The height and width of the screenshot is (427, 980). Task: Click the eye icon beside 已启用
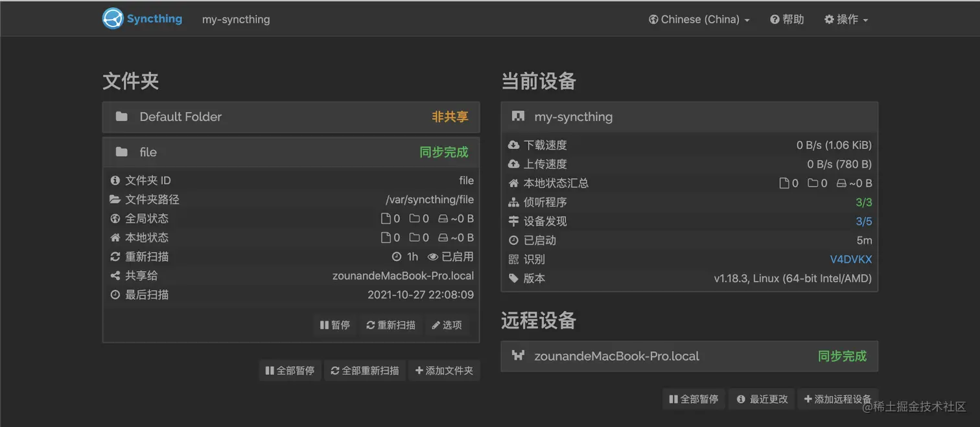432,257
